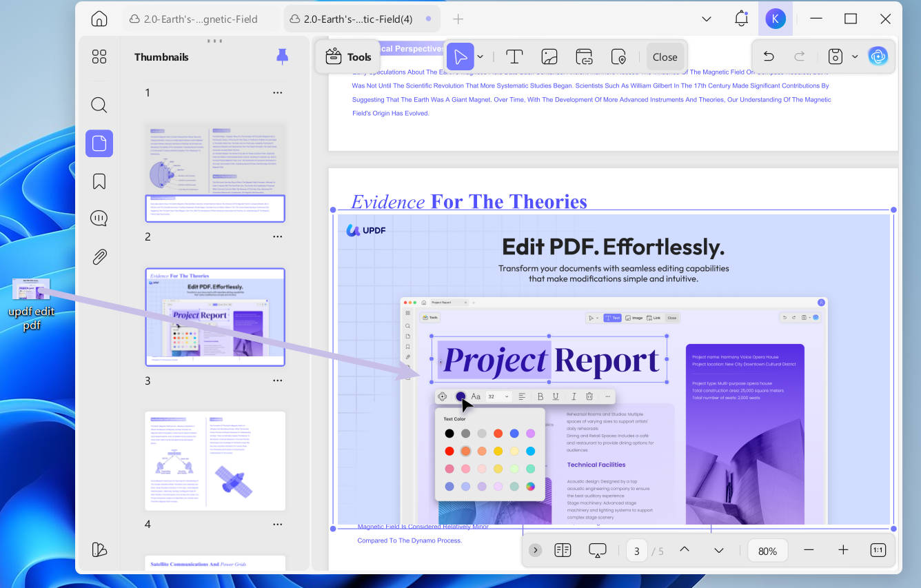The width and height of the screenshot is (921, 588).
Task: Open the options menu for page 3
Action: (x=277, y=381)
